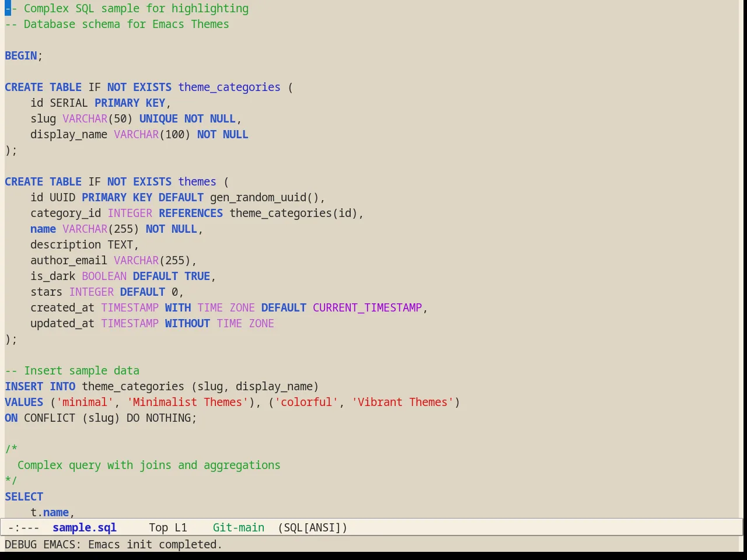This screenshot has height=560, width=747.
Task: Click the 'colorful' string in VALUES line
Action: (x=306, y=402)
